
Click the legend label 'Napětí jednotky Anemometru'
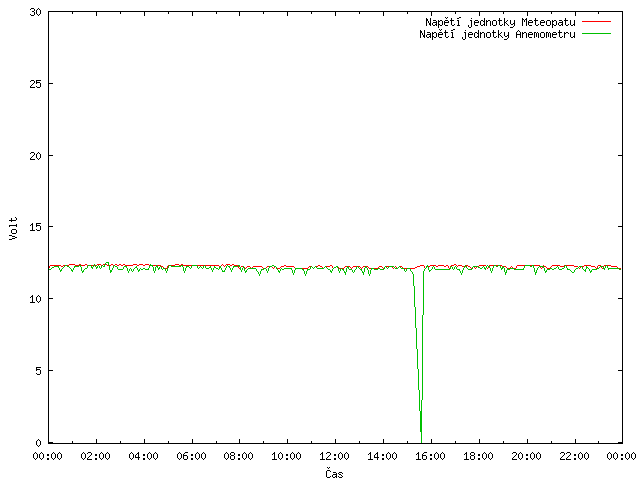click(x=497, y=34)
